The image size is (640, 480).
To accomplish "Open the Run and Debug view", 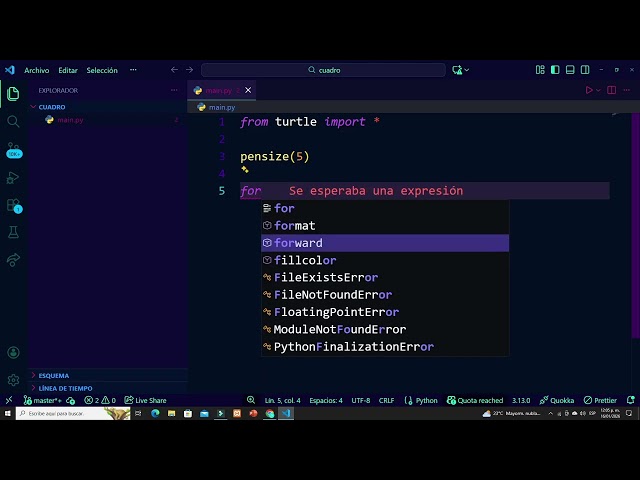I will point(13,178).
